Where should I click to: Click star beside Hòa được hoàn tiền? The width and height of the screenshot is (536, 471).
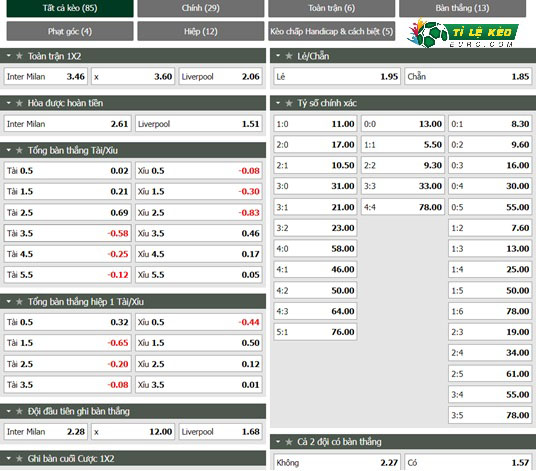19,103
